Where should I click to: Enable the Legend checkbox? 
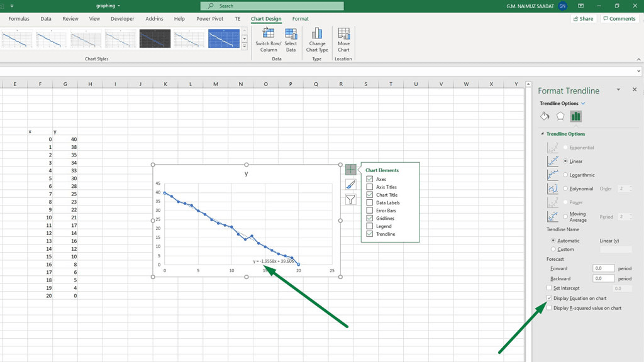point(370,226)
